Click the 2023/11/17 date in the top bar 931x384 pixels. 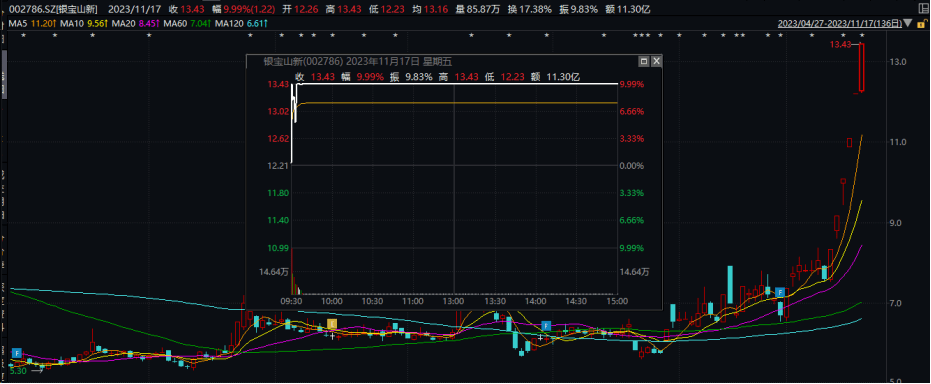135,9
